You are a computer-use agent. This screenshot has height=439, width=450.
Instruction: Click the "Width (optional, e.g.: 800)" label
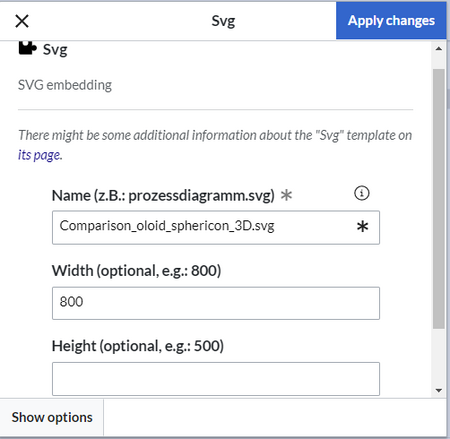pos(136,271)
